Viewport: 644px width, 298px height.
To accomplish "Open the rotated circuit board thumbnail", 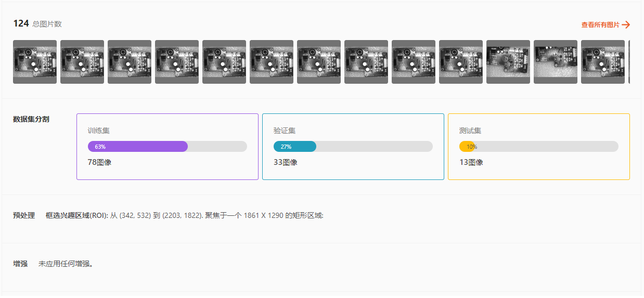I will [x=508, y=62].
